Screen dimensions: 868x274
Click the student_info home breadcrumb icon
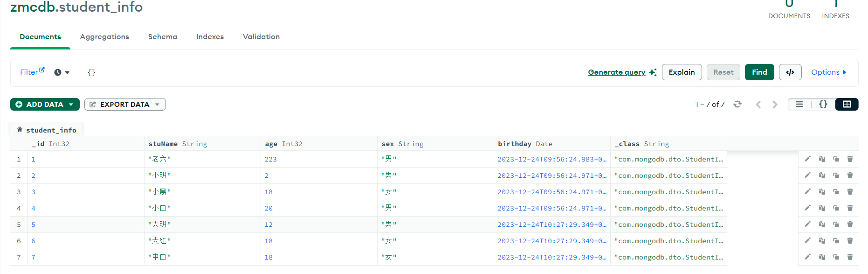20,130
